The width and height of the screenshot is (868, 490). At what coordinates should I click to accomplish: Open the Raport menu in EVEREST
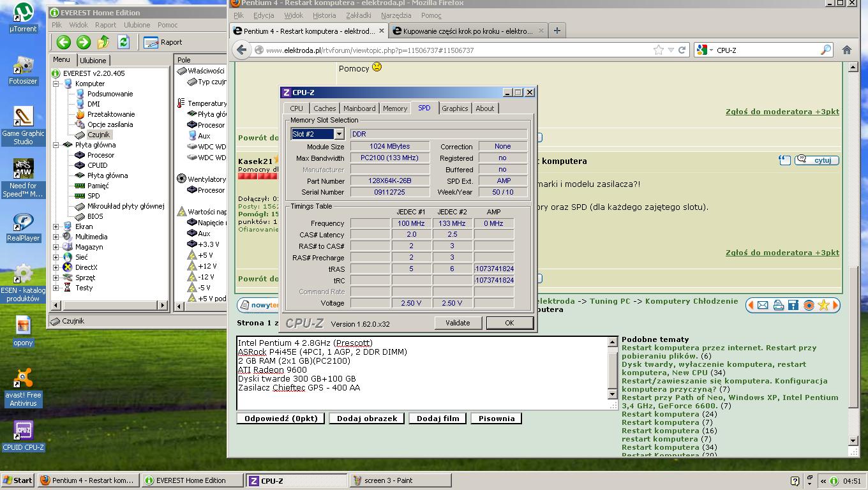(105, 25)
